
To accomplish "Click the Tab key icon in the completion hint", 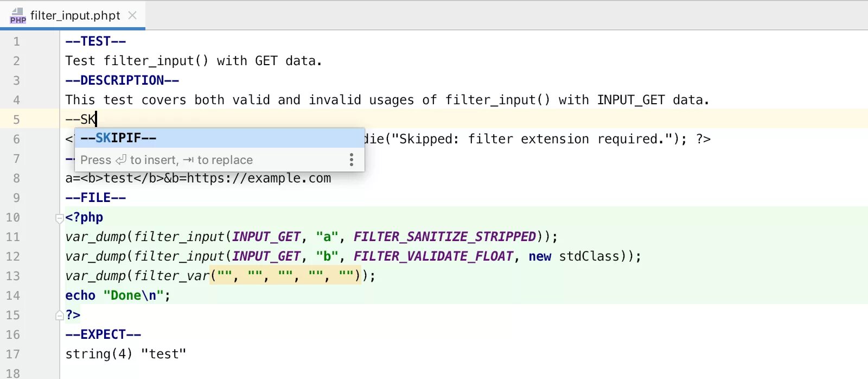I will pos(188,160).
